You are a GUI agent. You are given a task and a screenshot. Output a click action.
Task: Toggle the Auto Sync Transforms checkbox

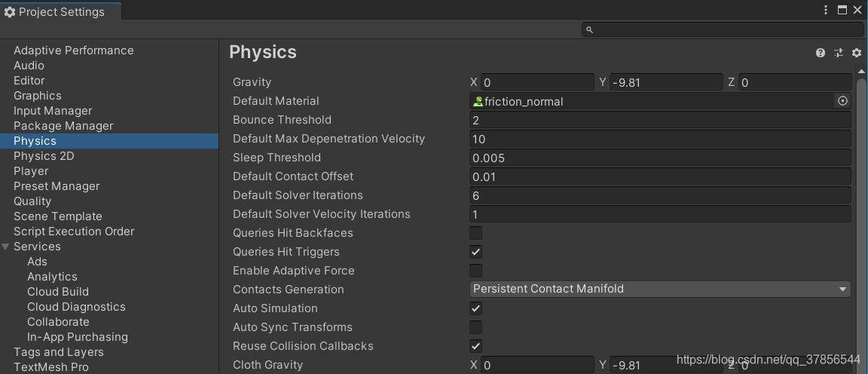tap(475, 327)
